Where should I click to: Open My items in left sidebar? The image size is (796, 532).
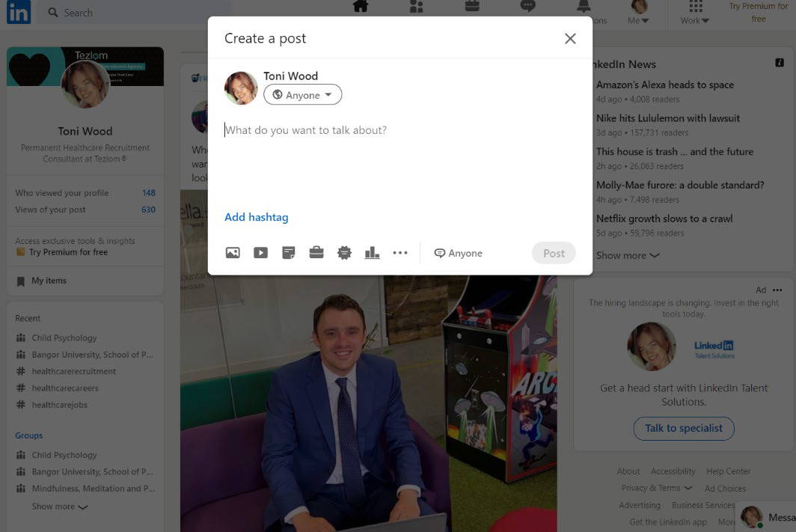49,281
